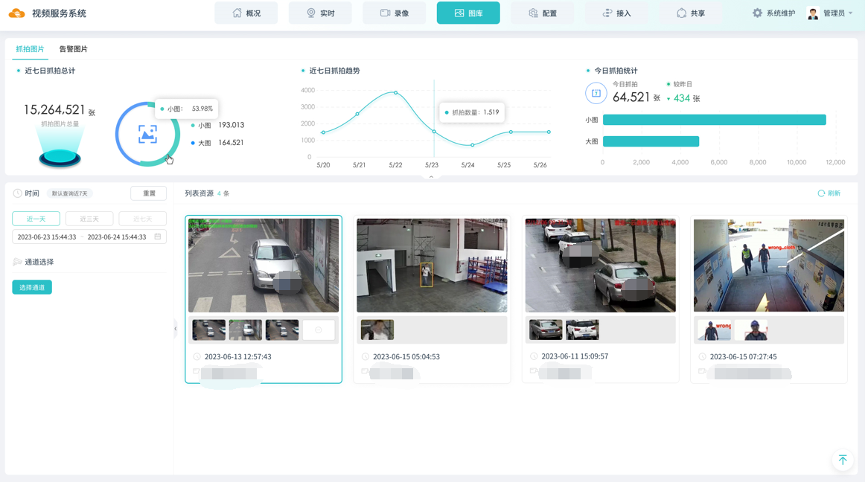
Task: Click the back-to-top arrow button
Action: click(843, 460)
